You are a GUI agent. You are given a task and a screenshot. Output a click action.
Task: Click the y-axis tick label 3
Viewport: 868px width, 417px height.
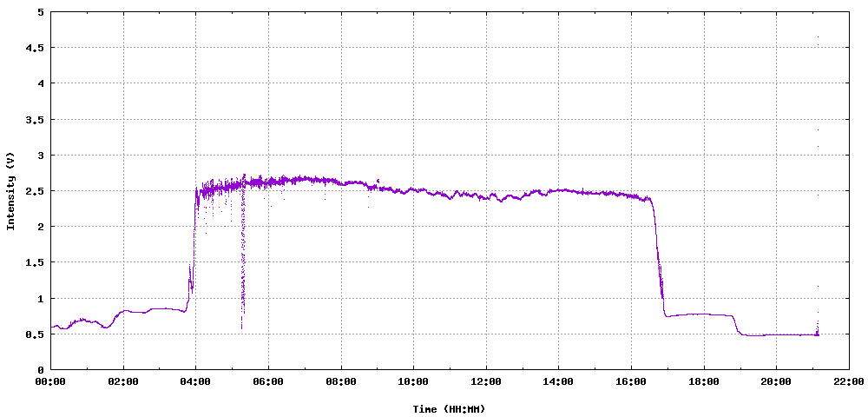(x=41, y=155)
